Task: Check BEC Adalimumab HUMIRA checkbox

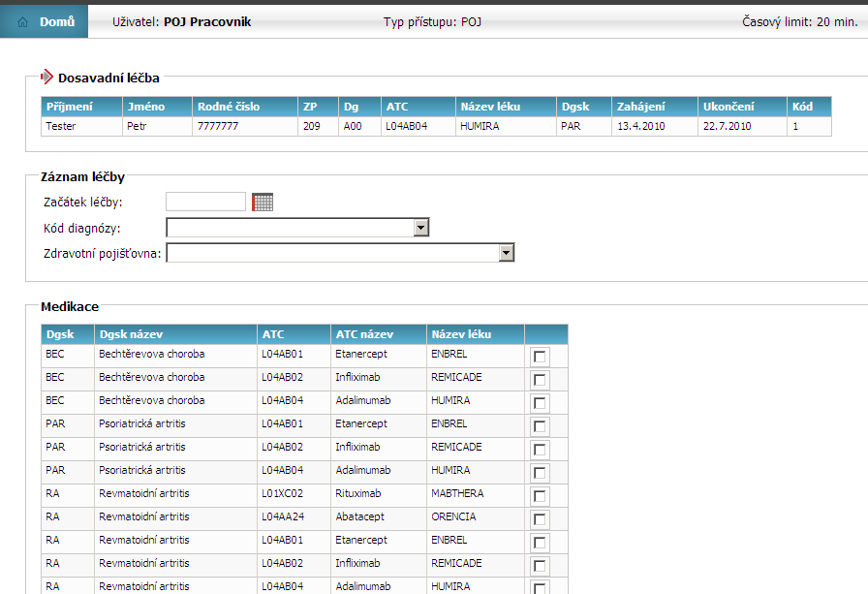Action: point(540,403)
